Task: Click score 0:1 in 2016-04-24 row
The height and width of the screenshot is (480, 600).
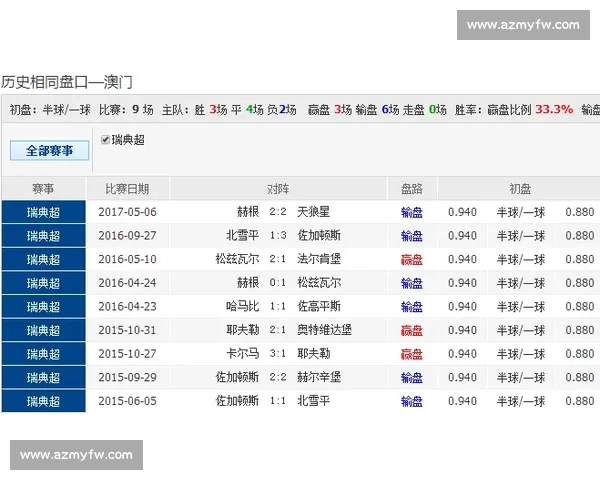Action: click(278, 283)
